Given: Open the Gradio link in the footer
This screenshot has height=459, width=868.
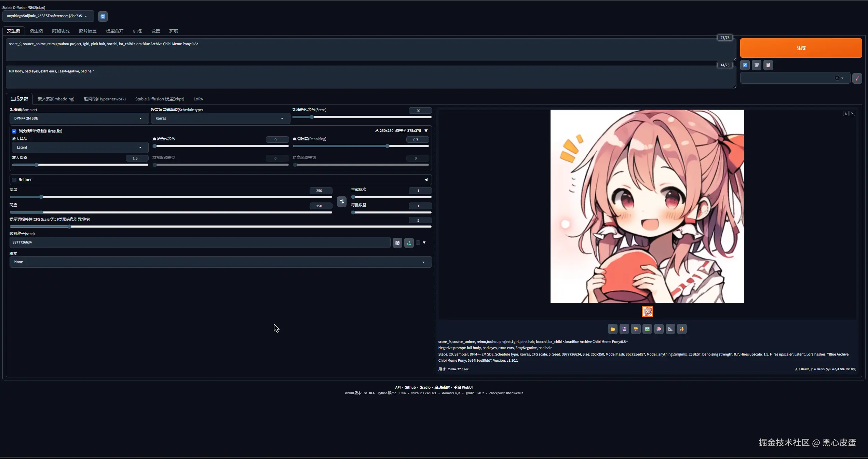Looking at the screenshot, I should pos(425,387).
